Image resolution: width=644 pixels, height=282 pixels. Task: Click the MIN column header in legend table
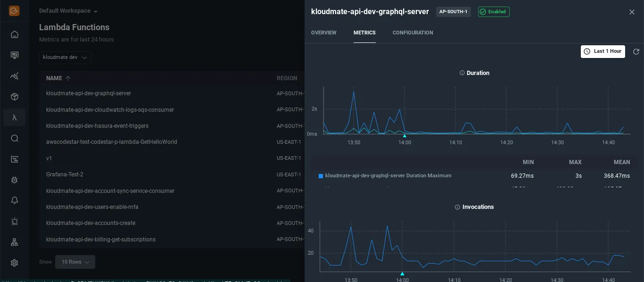(528, 162)
